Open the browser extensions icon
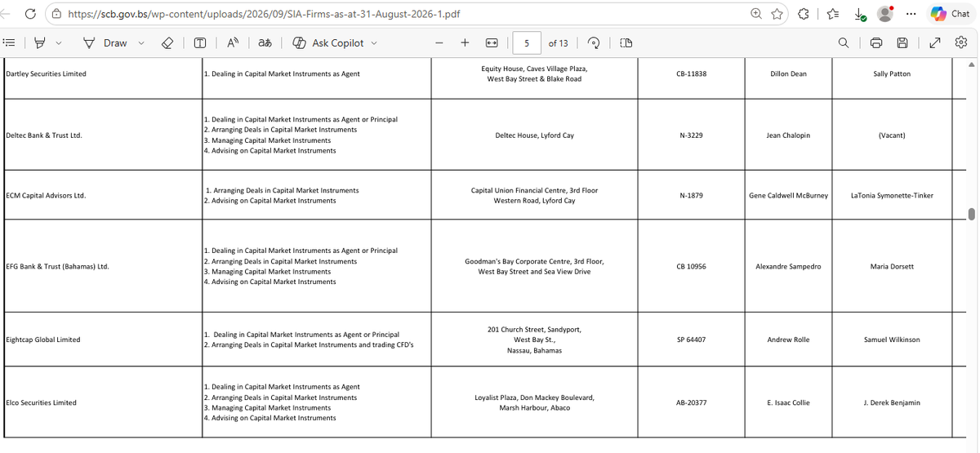This screenshot has width=980, height=453. (804, 14)
